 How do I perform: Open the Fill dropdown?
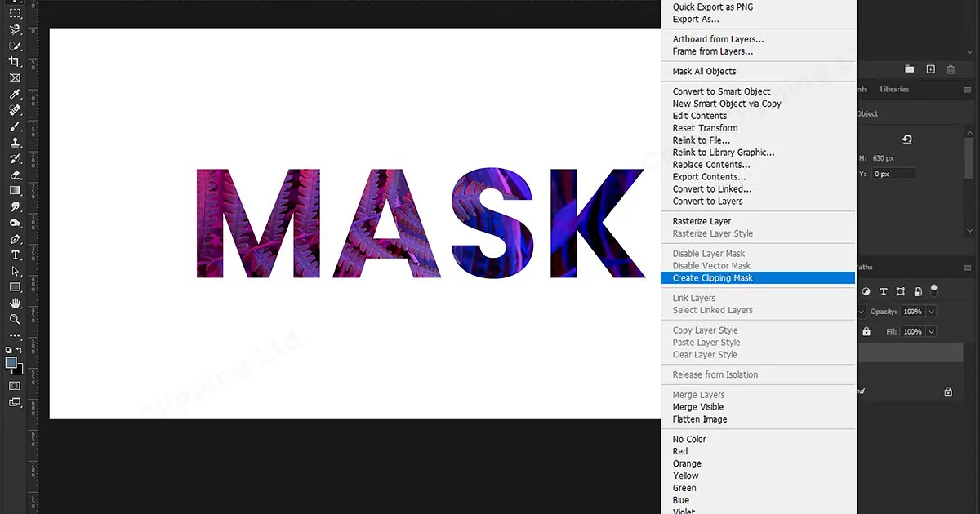coord(931,331)
